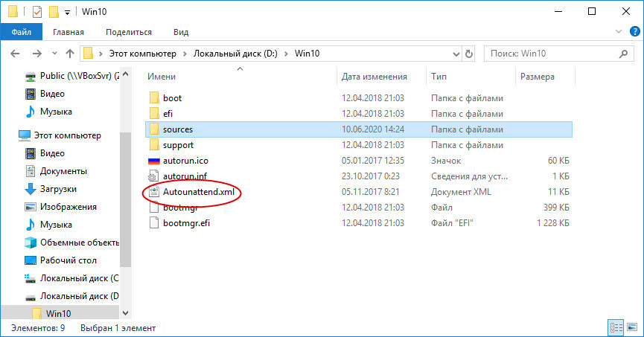Expand the ribbon with the chevron
The image size is (644, 337).
pyautogui.click(x=619, y=31)
